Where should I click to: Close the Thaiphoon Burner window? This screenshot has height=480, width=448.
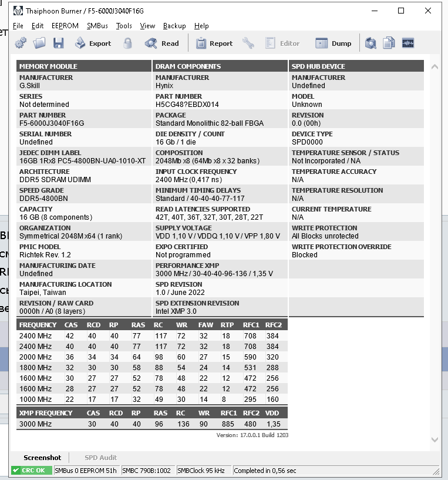tap(428, 11)
